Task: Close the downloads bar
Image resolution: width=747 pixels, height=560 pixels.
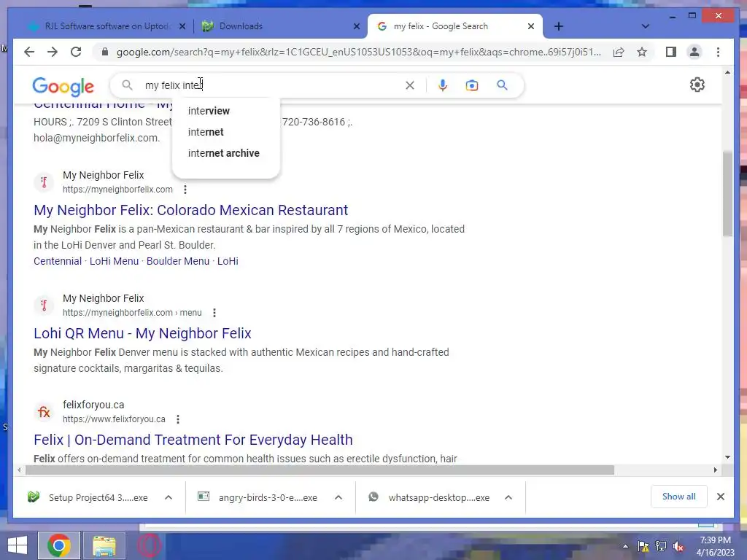Action: 720,497
